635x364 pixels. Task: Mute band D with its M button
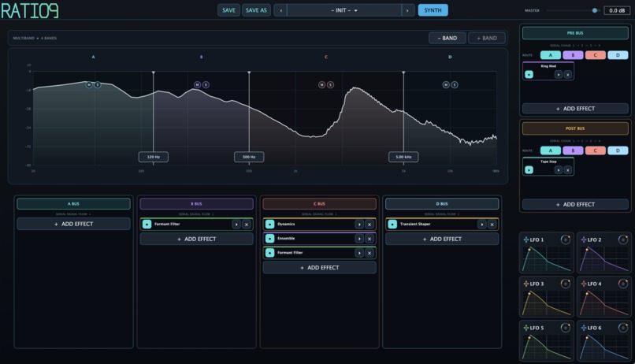pyautogui.click(x=446, y=84)
